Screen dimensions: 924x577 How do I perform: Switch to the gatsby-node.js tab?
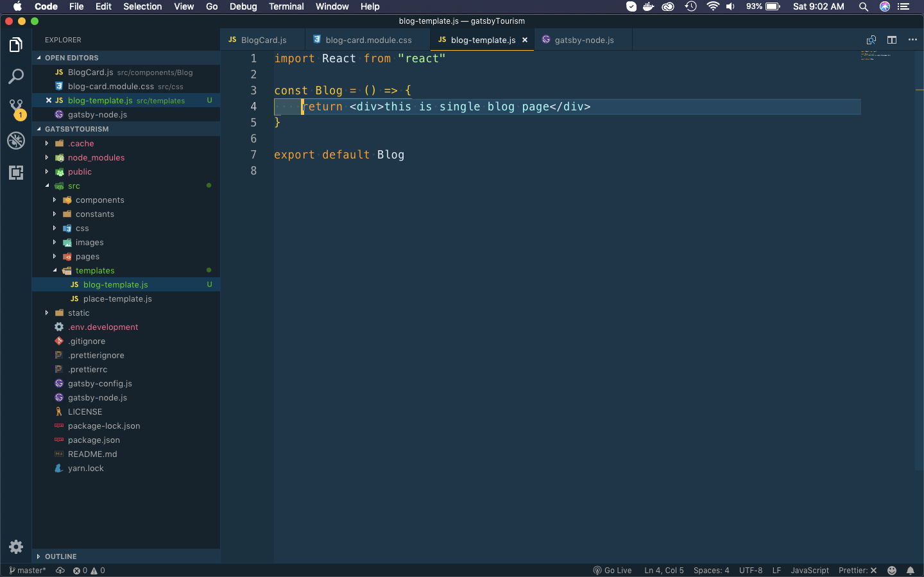coord(583,40)
